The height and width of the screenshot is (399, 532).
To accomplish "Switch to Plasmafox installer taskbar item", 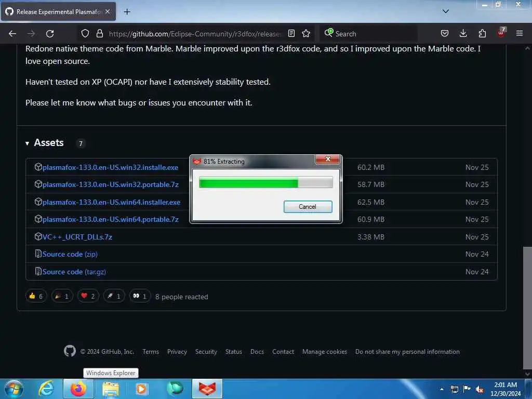I will (x=207, y=389).
